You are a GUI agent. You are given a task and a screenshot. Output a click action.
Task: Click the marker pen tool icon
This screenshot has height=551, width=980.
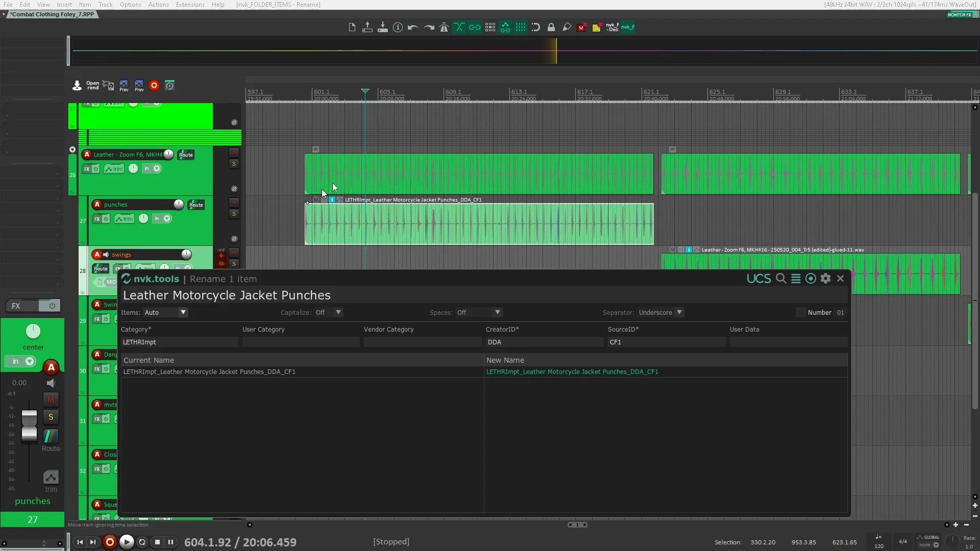click(567, 28)
